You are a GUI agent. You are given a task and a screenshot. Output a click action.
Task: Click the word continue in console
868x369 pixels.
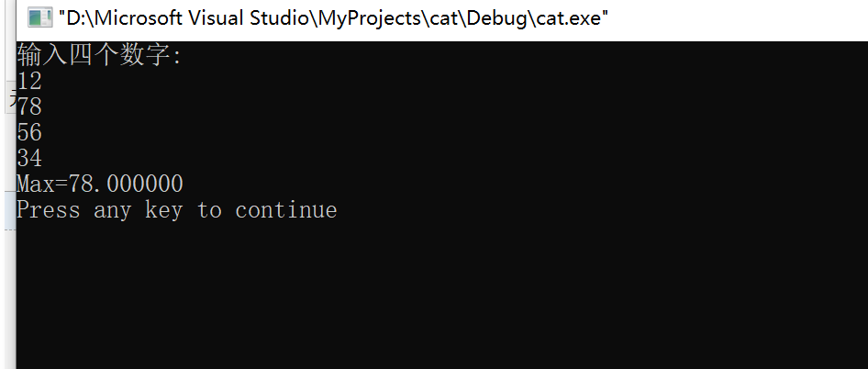(286, 210)
